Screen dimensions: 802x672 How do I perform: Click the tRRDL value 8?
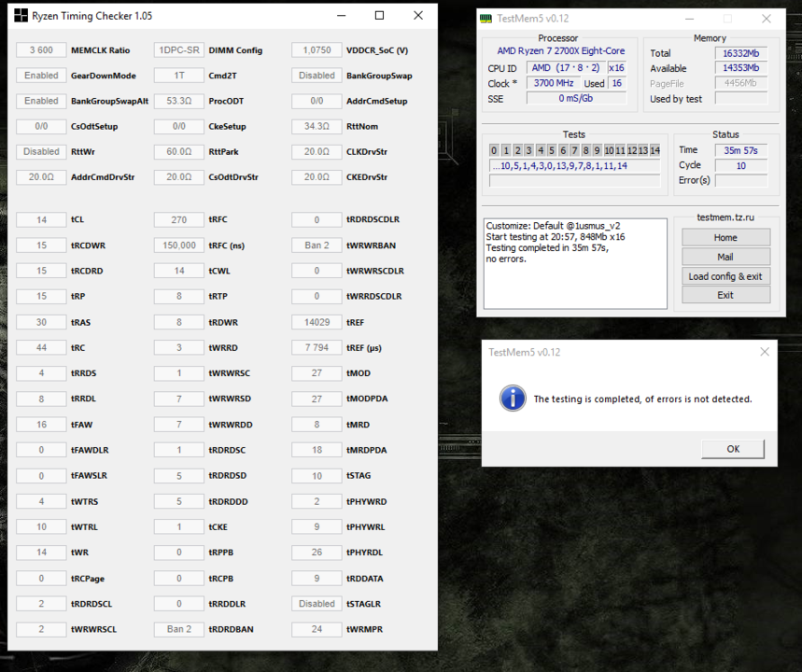[x=41, y=399]
